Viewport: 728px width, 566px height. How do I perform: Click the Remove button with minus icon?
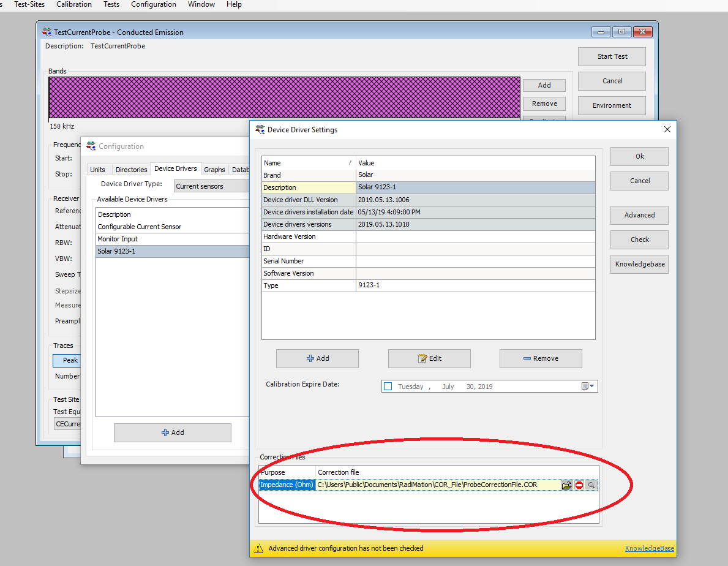pos(541,358)
